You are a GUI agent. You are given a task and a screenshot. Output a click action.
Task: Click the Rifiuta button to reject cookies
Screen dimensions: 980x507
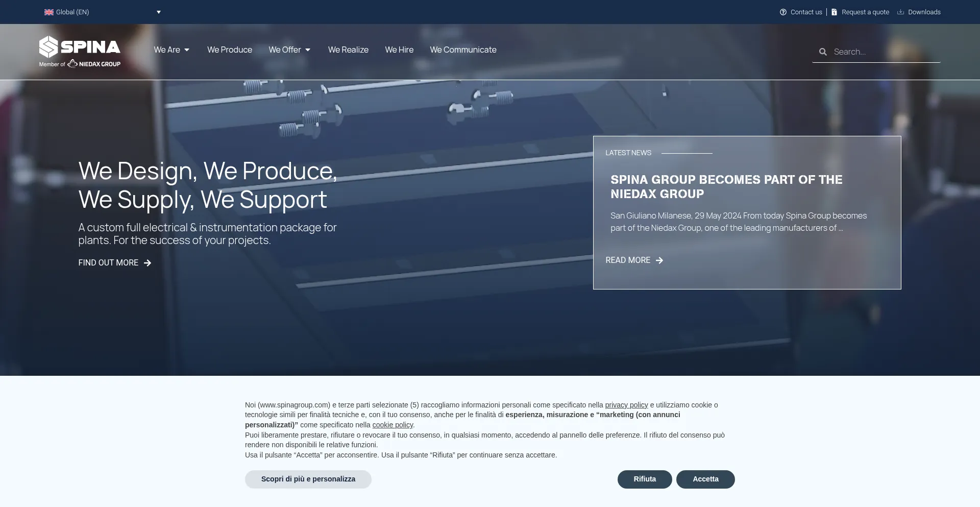coord(645,479)
